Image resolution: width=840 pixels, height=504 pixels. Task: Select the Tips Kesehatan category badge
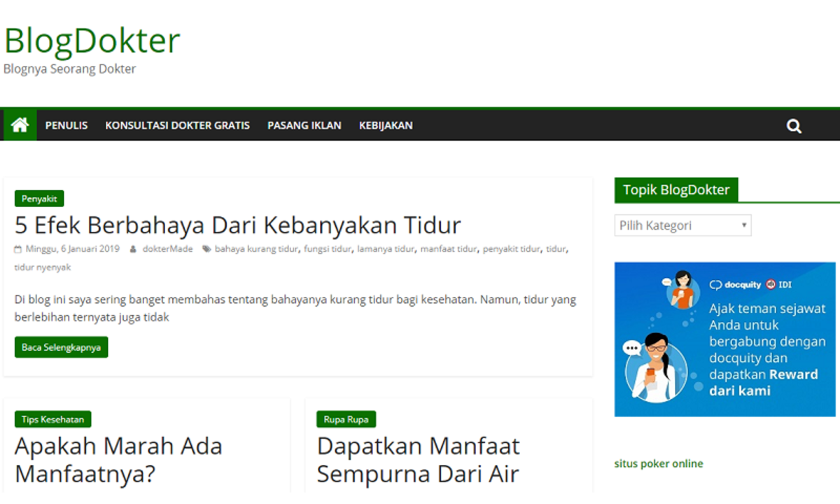point(52,419)
